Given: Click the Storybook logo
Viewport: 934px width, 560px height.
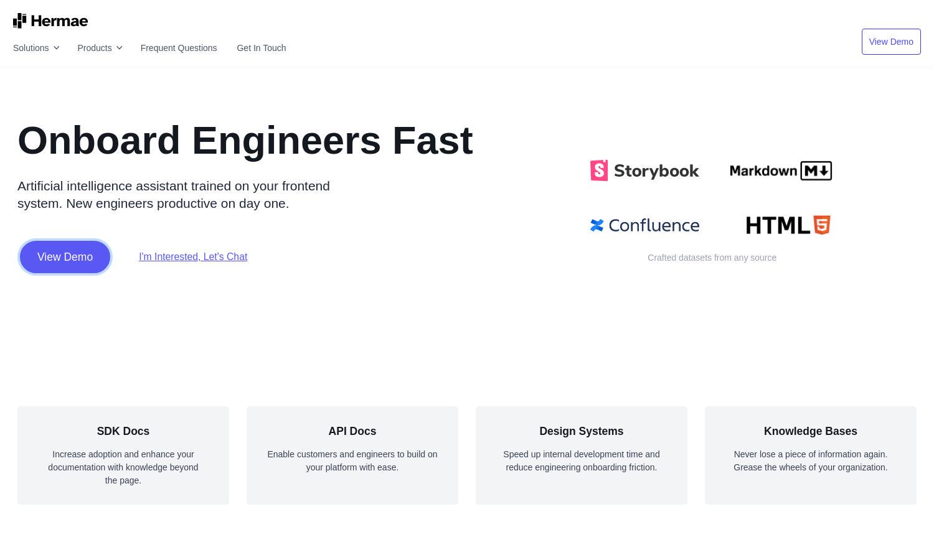Looking at the screenshot, I should (644, 170).
